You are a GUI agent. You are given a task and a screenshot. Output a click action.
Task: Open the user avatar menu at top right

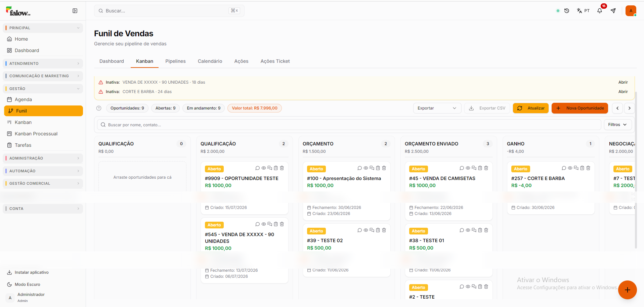click(631, 11)
